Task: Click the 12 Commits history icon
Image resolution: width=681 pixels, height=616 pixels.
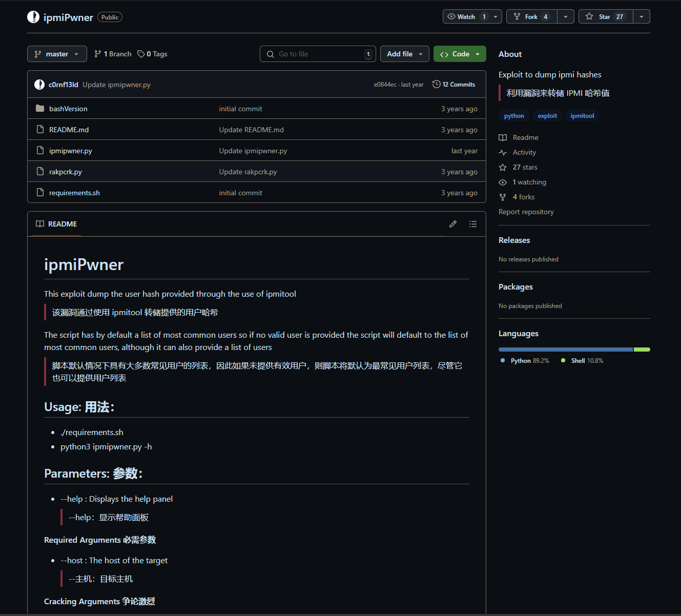Action: coord(437,84)
